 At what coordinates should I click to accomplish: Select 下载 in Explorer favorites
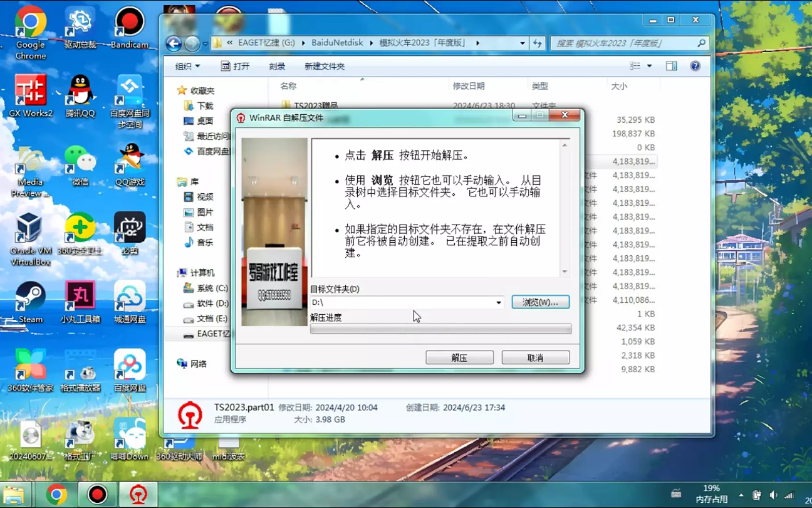coord(199,106)
